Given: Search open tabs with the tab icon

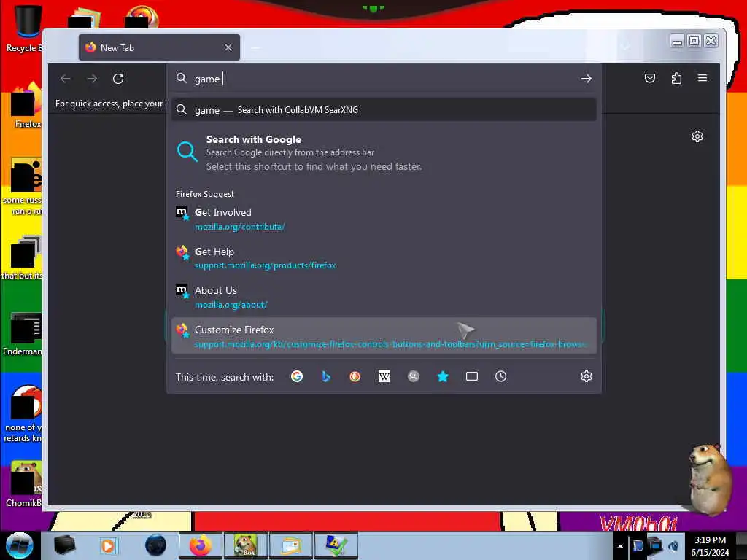Looking at the screenshot, I should pyautogui.click(x=472, y=377).
